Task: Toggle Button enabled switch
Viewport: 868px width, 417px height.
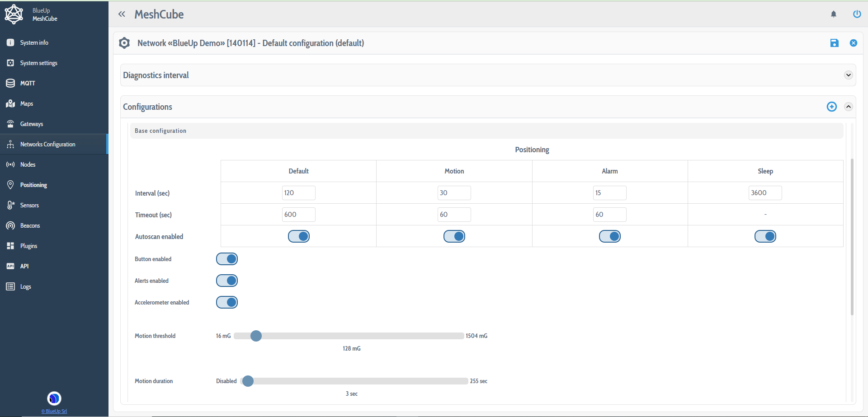Action: click(x=227, y=259)
